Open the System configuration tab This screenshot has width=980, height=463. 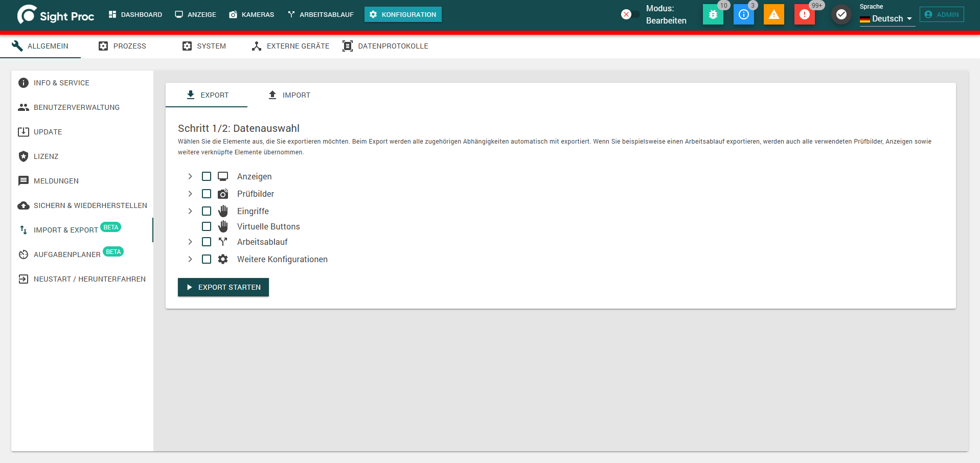tap(204, 46)
